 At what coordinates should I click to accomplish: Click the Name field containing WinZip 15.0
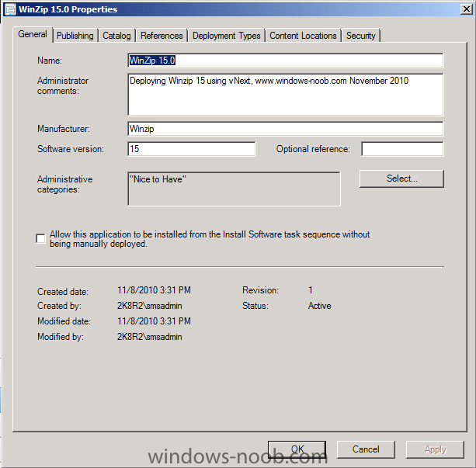[285, 61]
